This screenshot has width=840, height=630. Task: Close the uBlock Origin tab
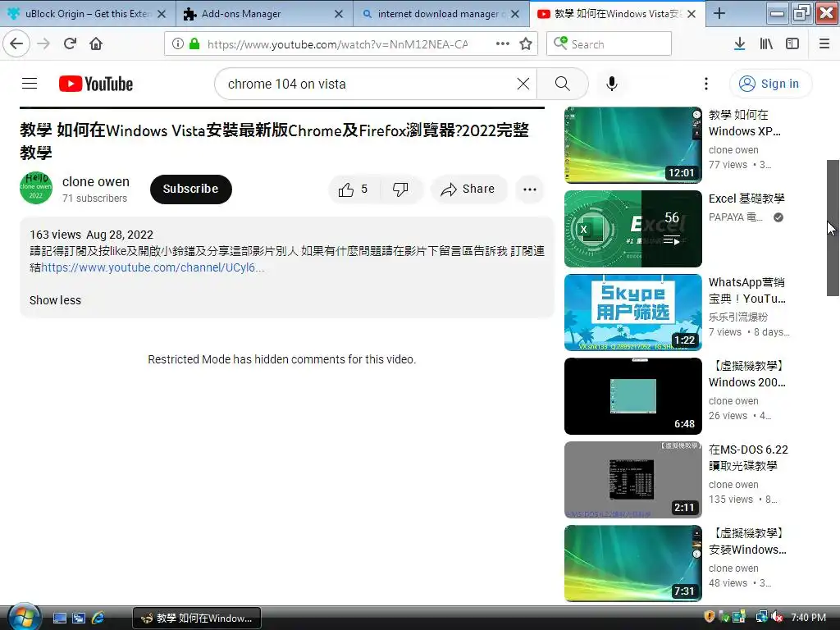(162, 14)
